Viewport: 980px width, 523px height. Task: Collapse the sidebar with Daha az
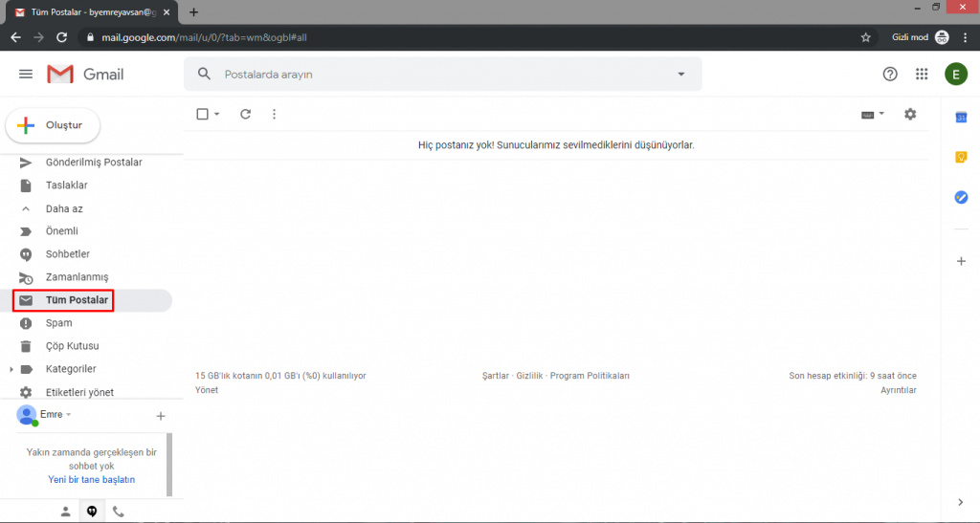(x=64, y=208)
